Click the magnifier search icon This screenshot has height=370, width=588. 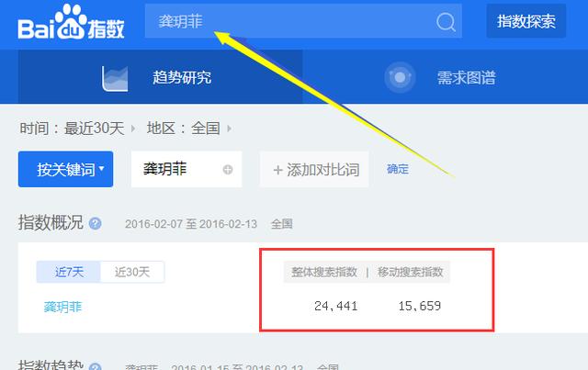[446, 22]
